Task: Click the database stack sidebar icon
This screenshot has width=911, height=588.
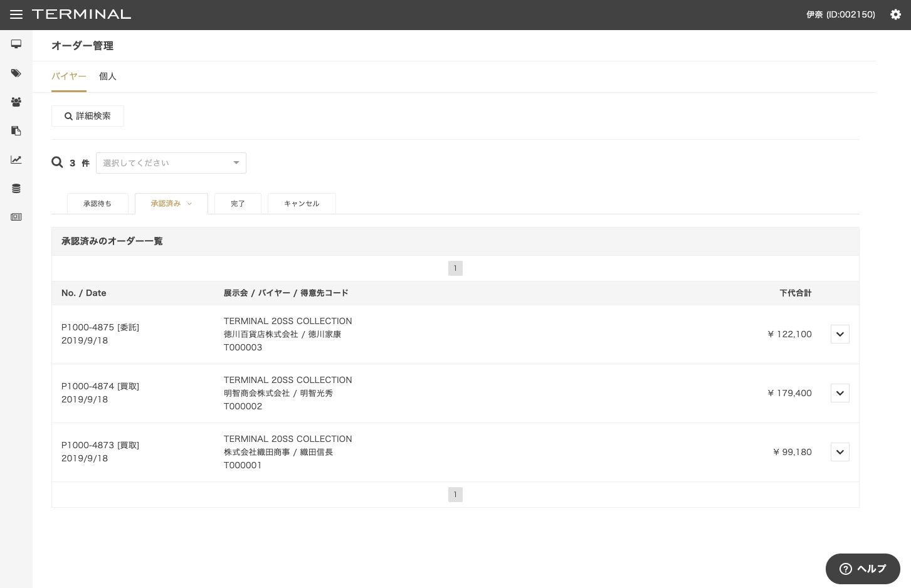Action: pyautogui.click(x=16, y=189)
